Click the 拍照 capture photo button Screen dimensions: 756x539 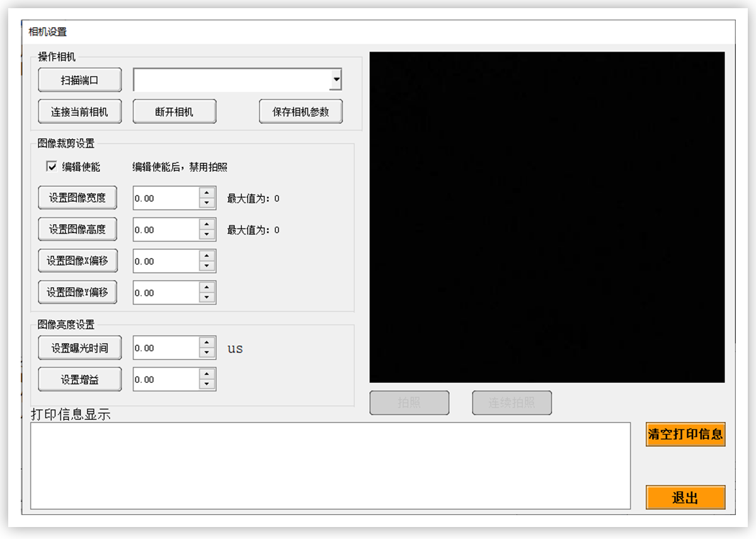point(409,402)
